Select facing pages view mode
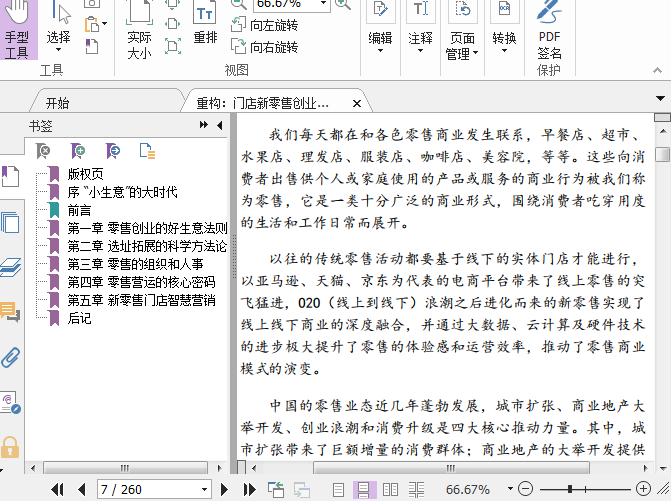Screen dimensions: 671x501 (x=390, y=489)
